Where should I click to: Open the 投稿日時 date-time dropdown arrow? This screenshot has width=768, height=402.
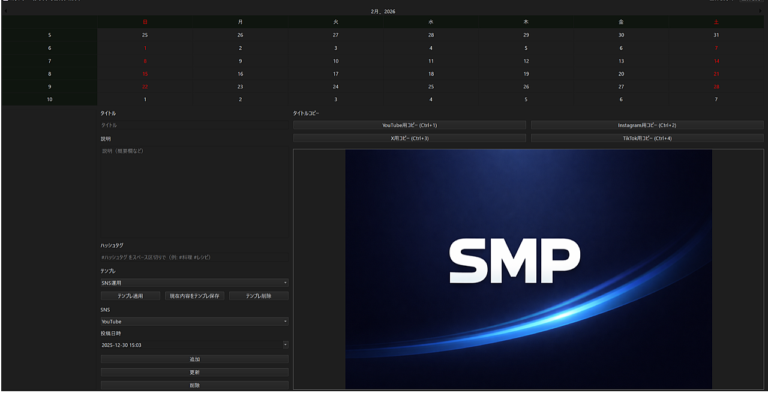[x=285, y=345]
